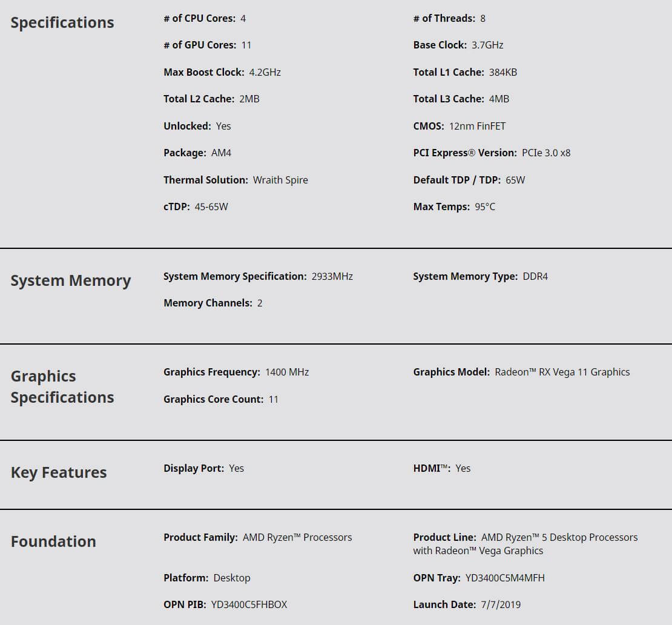672x625 pixels.
Task: Click the Foundation section heading
Action: coord(53,541)
